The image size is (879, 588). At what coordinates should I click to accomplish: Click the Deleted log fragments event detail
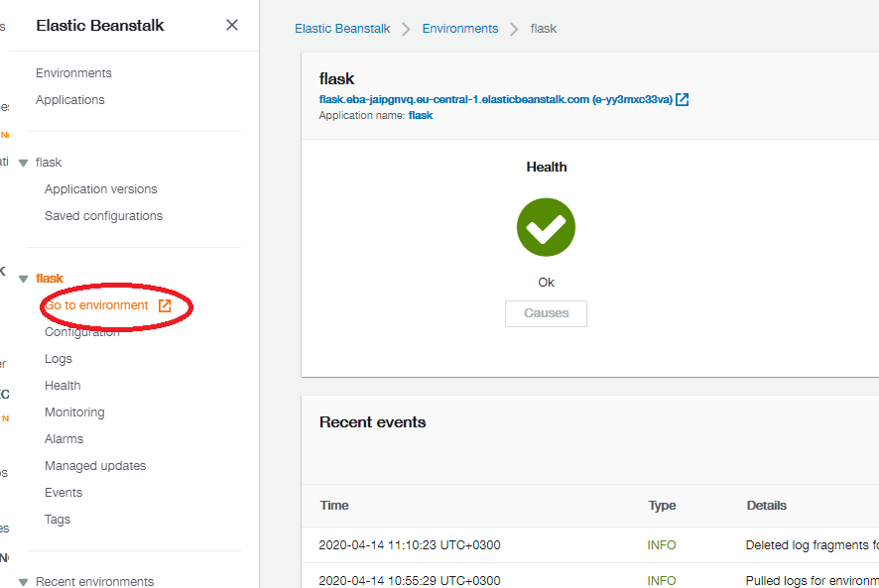[x=813, y=545]
